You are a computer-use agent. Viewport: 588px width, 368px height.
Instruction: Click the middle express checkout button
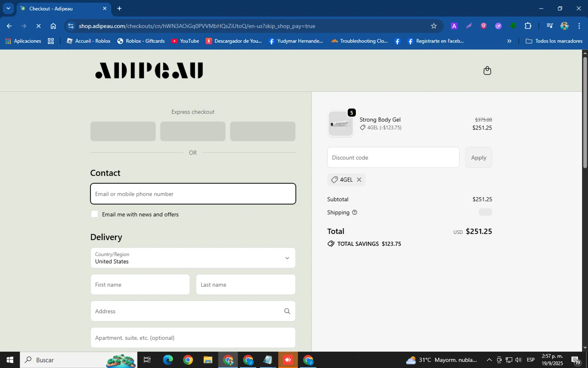click(193, 131)
